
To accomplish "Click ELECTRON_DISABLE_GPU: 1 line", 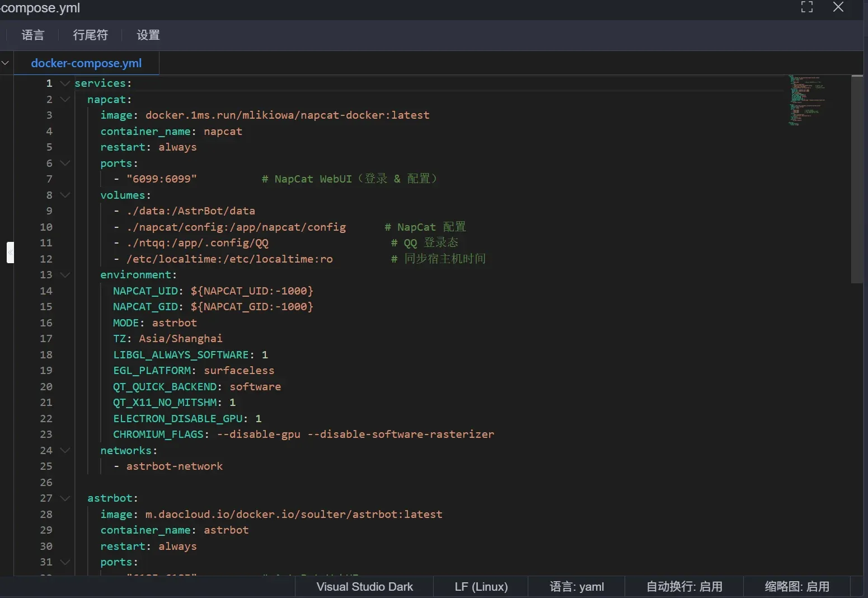I will [187, 419].
